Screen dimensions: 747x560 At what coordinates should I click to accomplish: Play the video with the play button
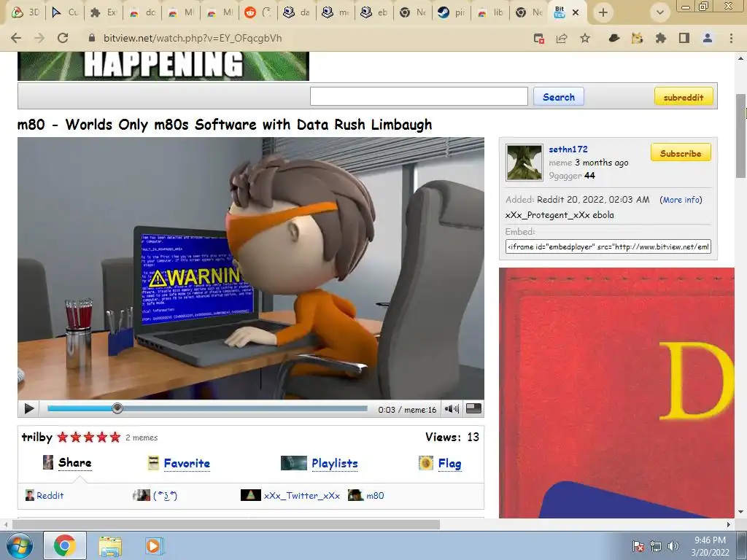pyautogui.click(x=29, y=408)
